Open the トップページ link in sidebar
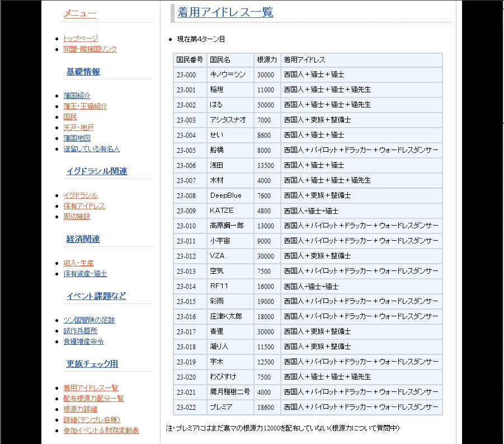504x444 pixels. click(x=81, y=39)
